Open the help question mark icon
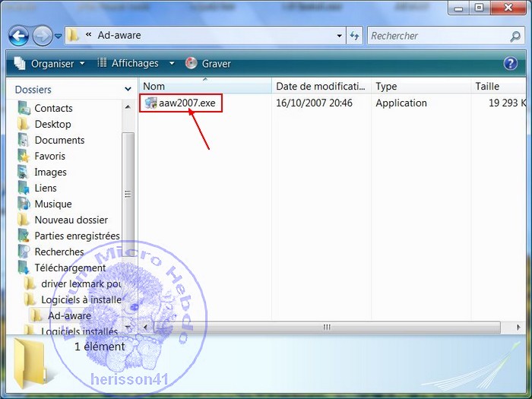532x399 pixels. coord(510,63)
